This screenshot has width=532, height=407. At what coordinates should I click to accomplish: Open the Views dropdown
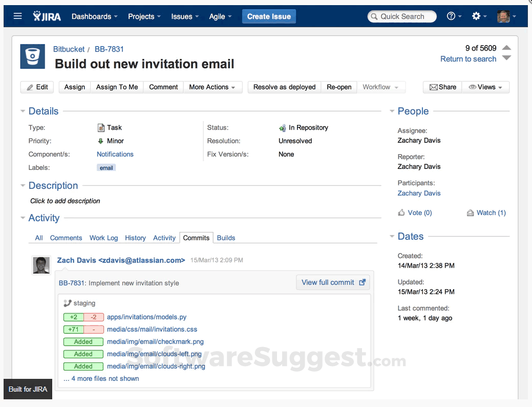pyautogui.click(x=485, y=87)
